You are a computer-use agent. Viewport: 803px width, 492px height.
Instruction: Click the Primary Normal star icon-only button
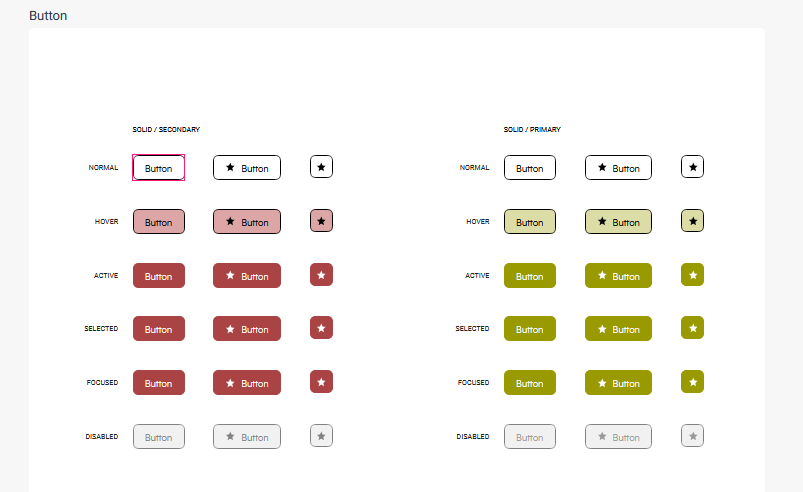[692, 167]
